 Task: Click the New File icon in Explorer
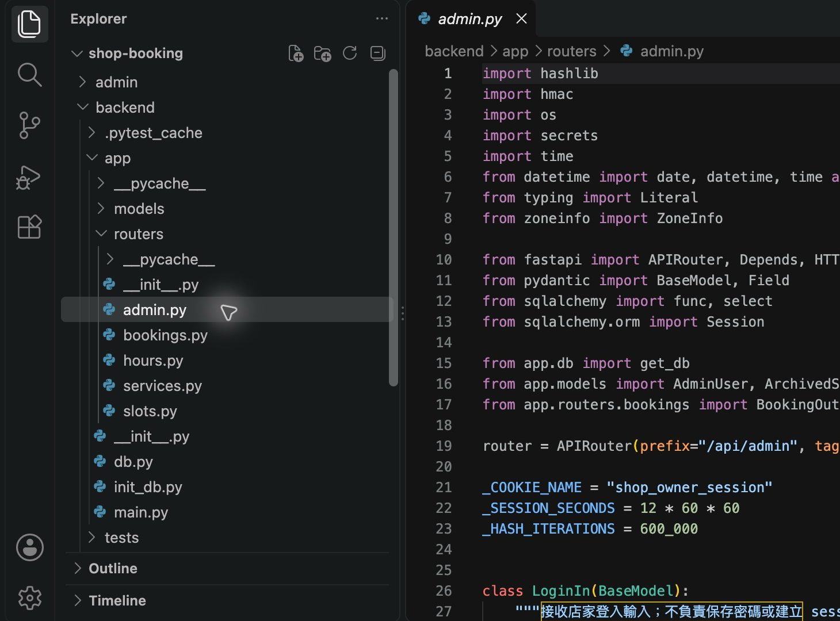click(x=296, y=53)
